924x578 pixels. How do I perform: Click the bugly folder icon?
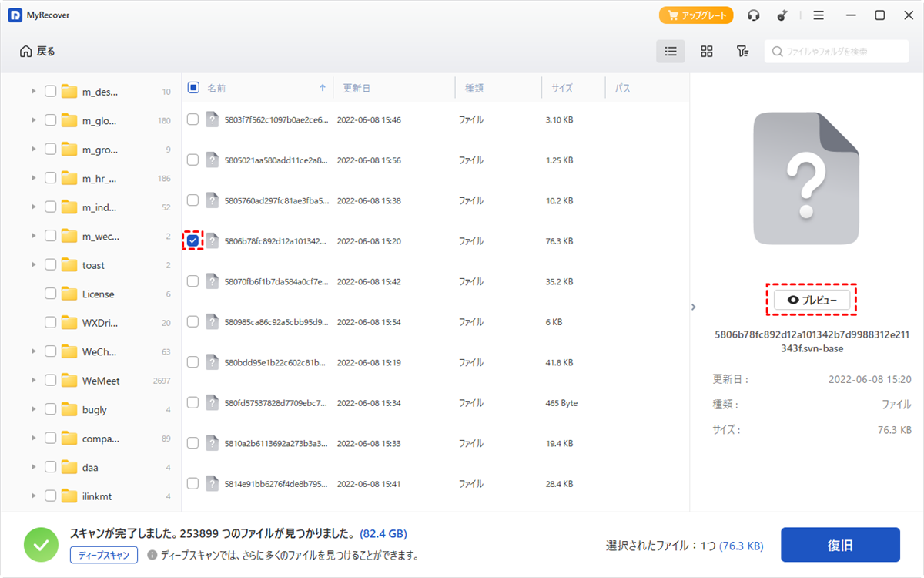click(x=69, y=410)
